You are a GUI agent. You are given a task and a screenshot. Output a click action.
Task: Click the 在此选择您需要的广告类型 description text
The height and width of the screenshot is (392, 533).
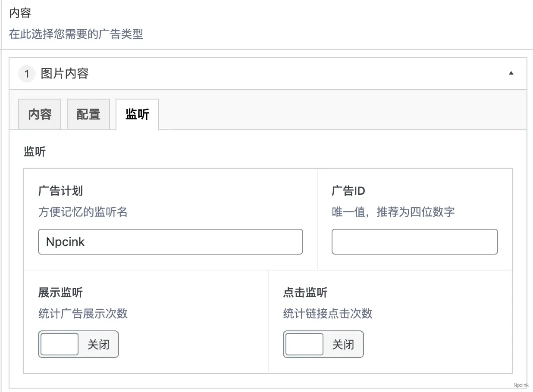coord(76,34)
